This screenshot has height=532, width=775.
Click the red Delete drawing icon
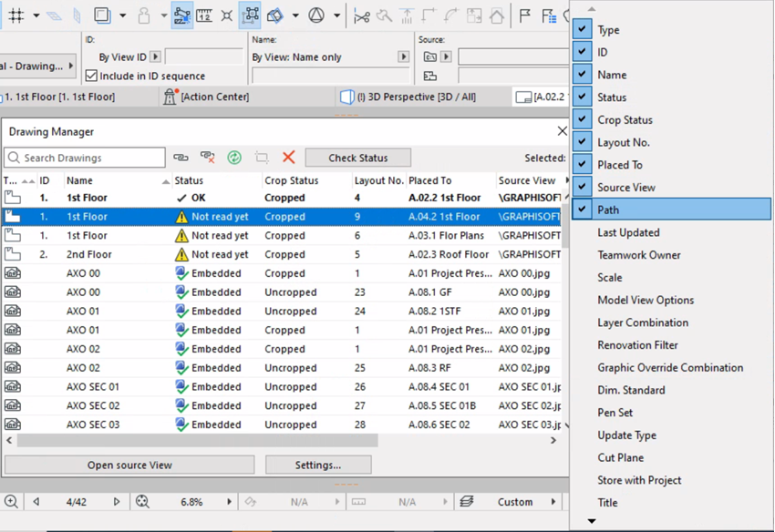(289, 158)
